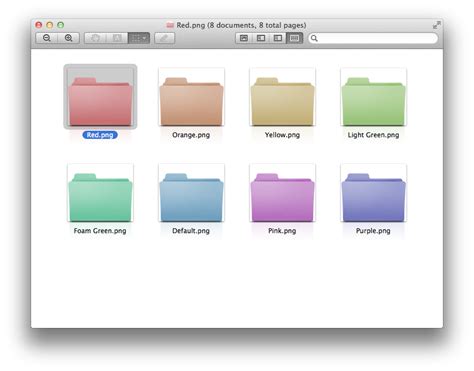Zoom in using the magnifier plus button
This screenshot has height=371, width=474.
coord(69,38)
